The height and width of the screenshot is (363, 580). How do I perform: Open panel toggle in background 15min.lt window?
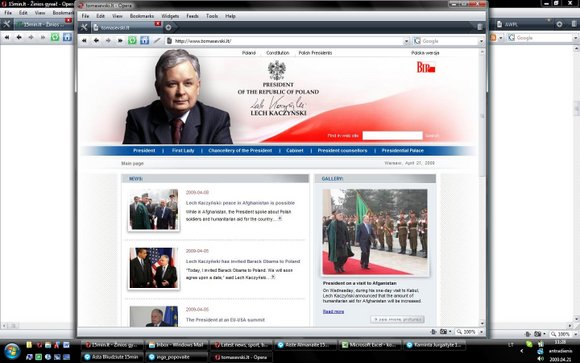(7, 24)
